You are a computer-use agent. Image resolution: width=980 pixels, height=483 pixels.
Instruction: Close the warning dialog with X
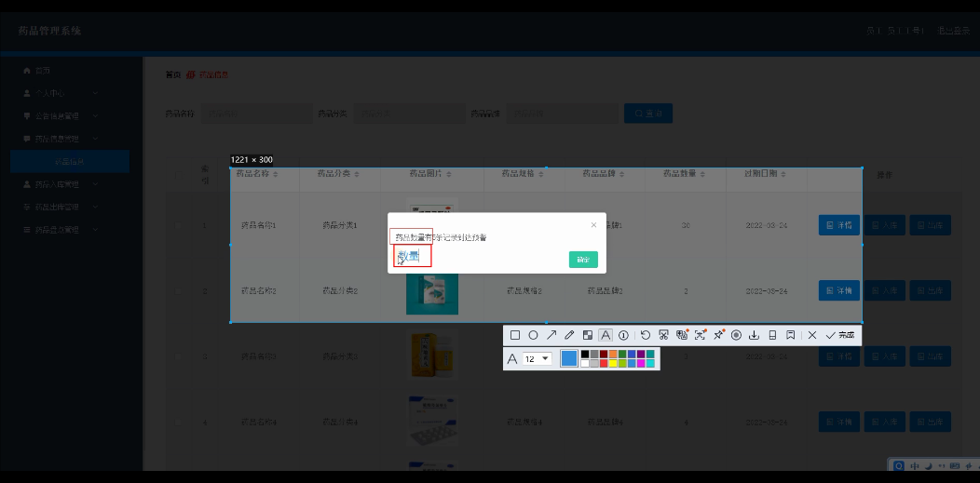(593, 224)
